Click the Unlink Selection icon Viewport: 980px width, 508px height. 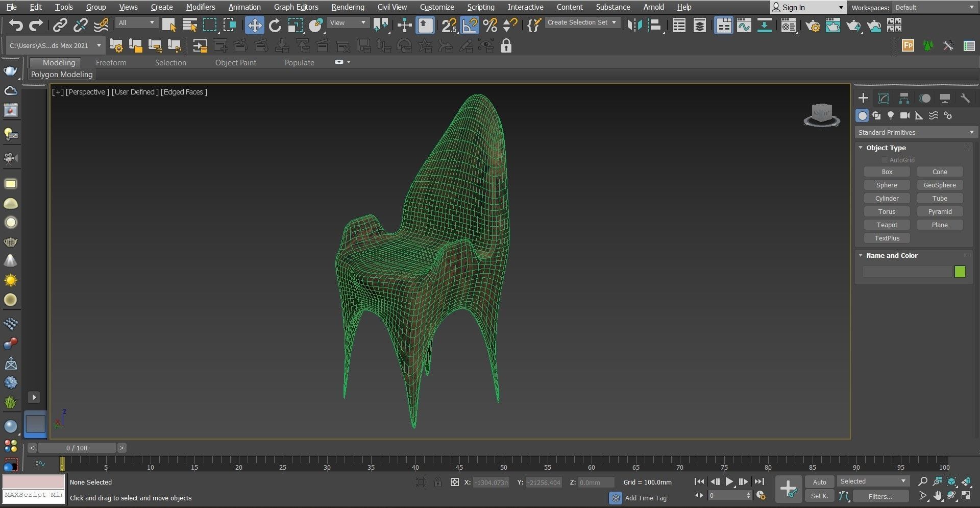tap(80, 25)
